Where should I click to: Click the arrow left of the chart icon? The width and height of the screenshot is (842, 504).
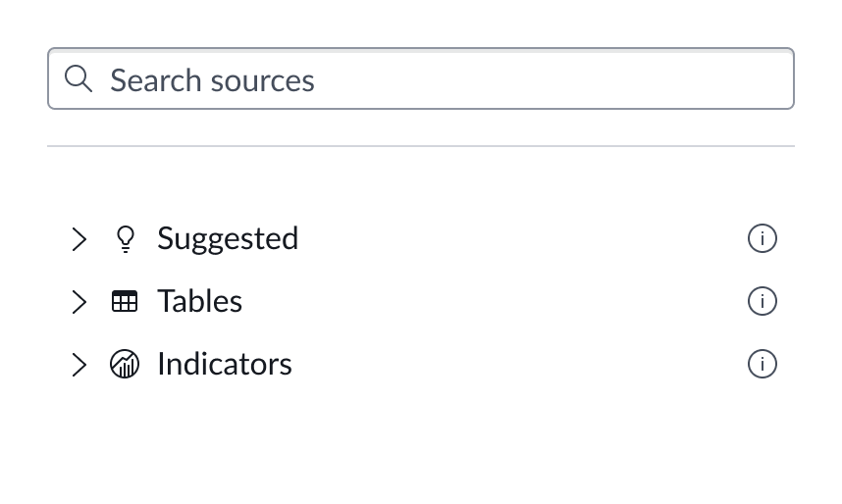click(x=79, y=365)
